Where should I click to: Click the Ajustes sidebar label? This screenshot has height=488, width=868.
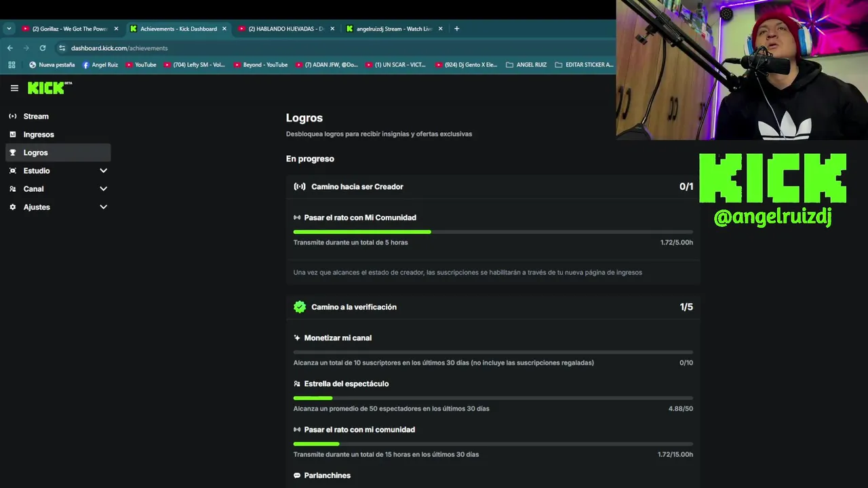pyautogui.click(x=37, y=207)
